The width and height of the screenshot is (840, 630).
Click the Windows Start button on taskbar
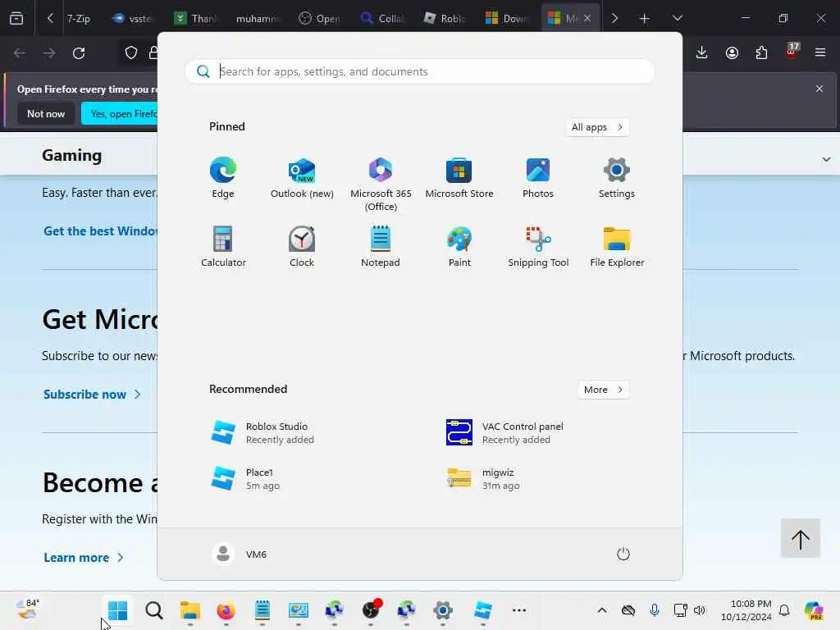(117, 610)
